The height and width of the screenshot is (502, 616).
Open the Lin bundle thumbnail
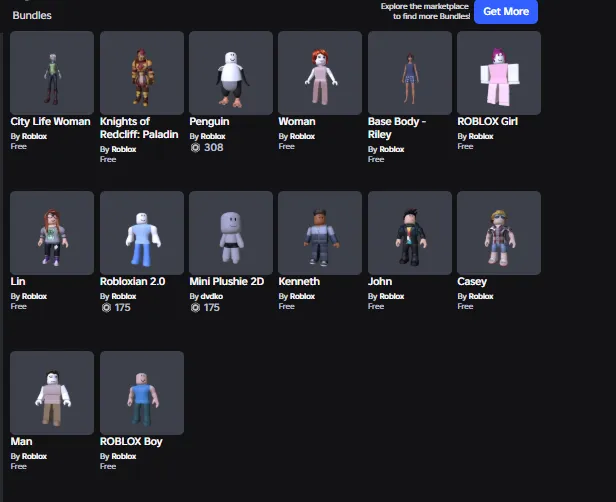coord(52,233)
